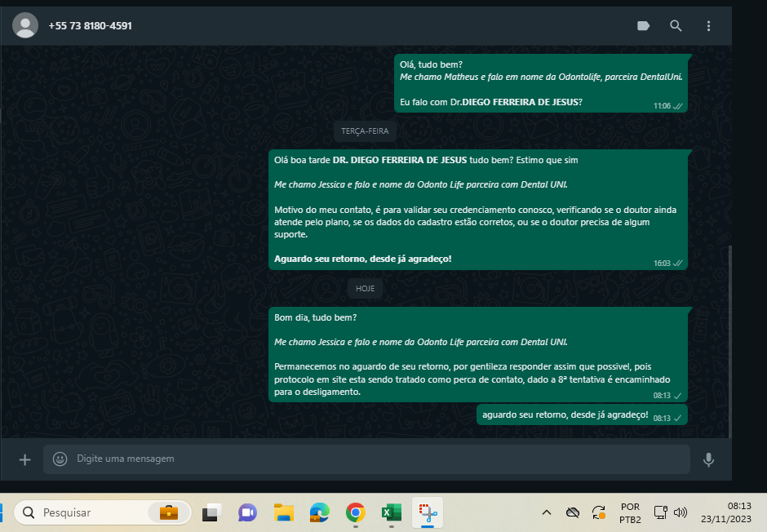This screenshot has width=767, height=532.
Task: Search within this conversation
Action: pos(676,26)
